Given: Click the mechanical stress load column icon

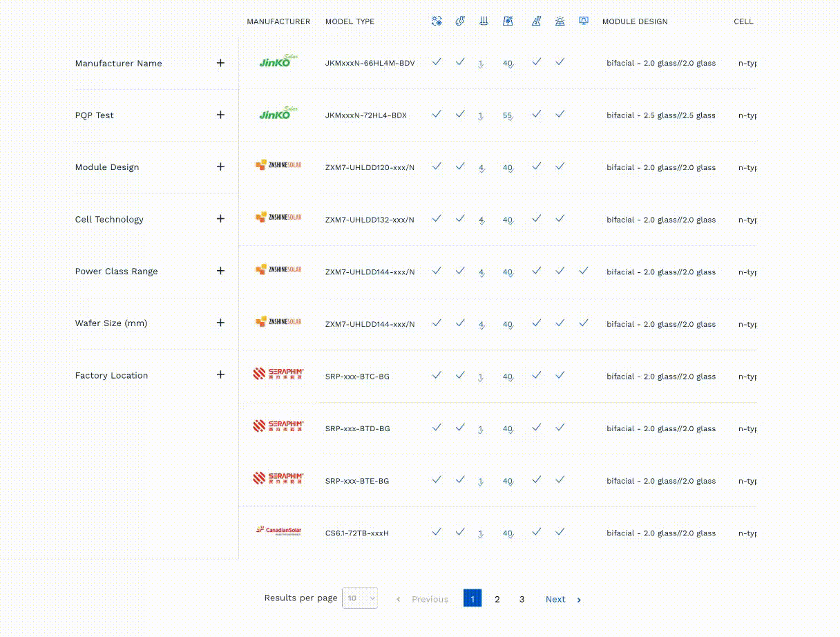Looking at the screenshot, I should (484, 21).
